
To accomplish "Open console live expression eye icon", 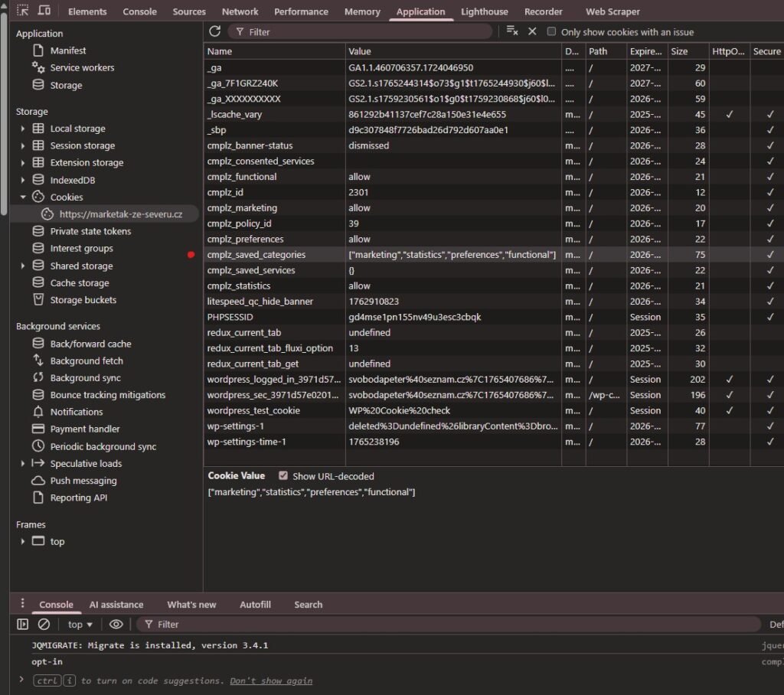I will coord(116,624).
